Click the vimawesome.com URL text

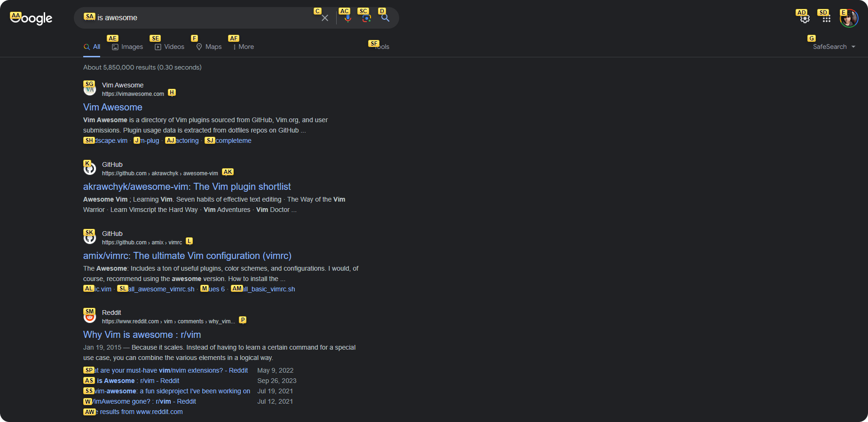133,94
